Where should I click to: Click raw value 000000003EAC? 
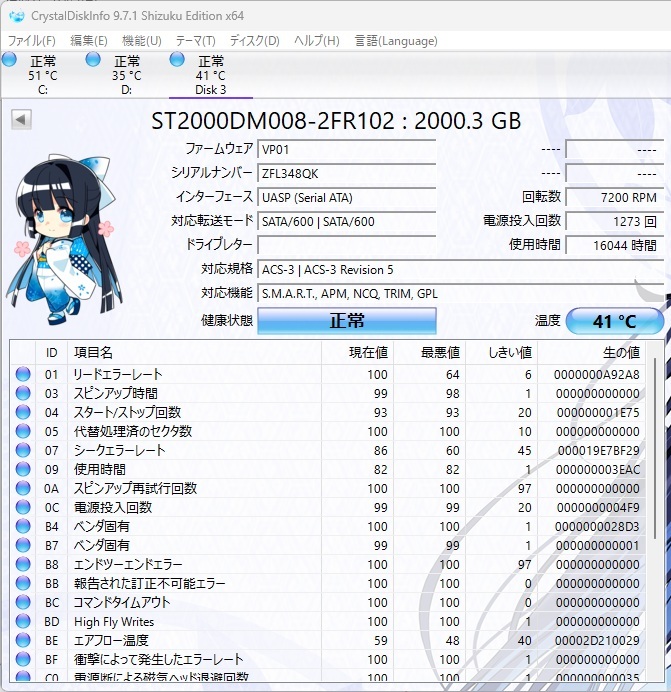(x=598, y=470)
